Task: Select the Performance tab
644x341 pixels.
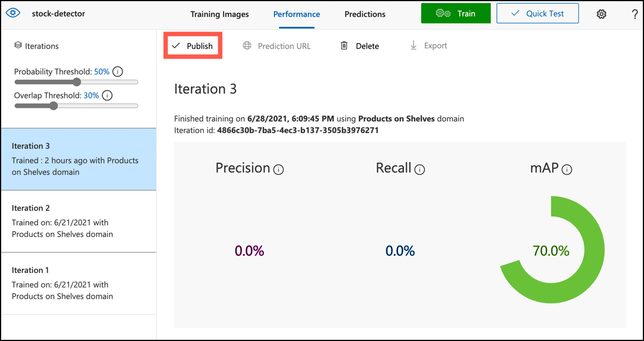Action: 296,14
